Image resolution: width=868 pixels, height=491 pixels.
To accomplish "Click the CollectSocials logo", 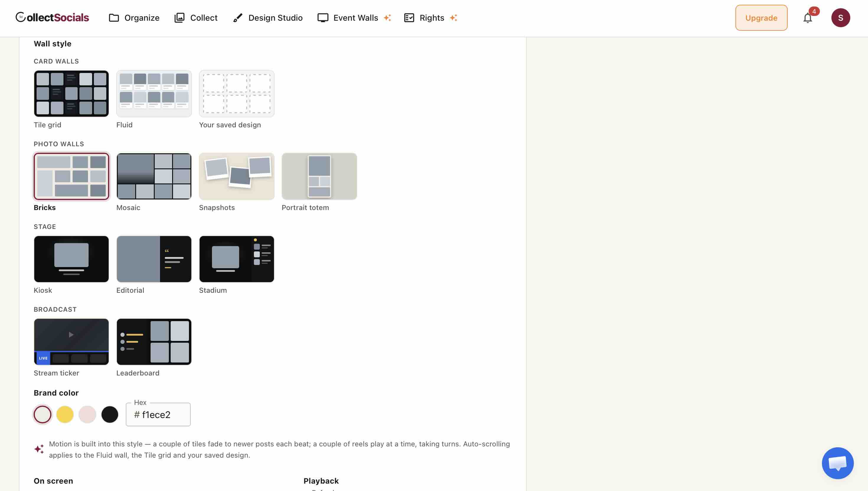I will (52, 17).
